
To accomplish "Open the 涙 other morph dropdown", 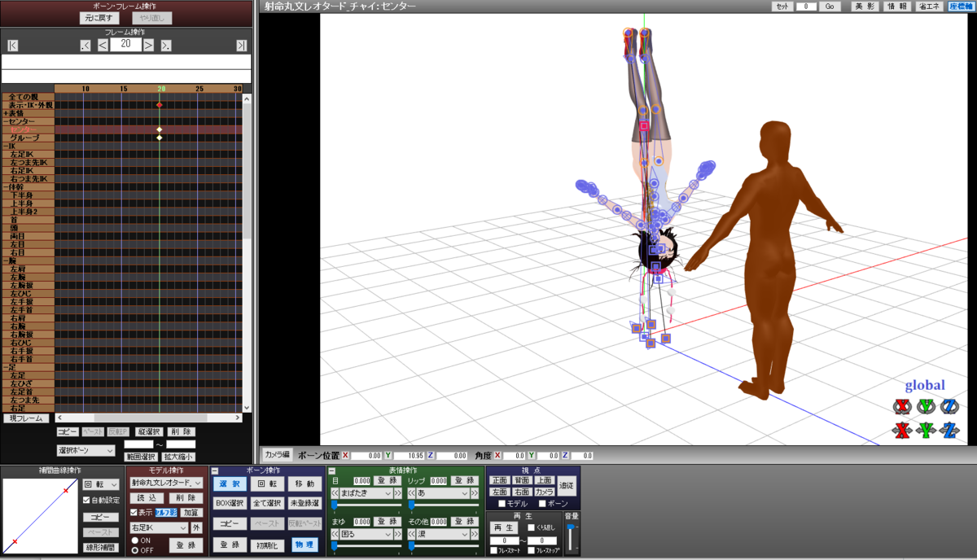I will point(444,534).
